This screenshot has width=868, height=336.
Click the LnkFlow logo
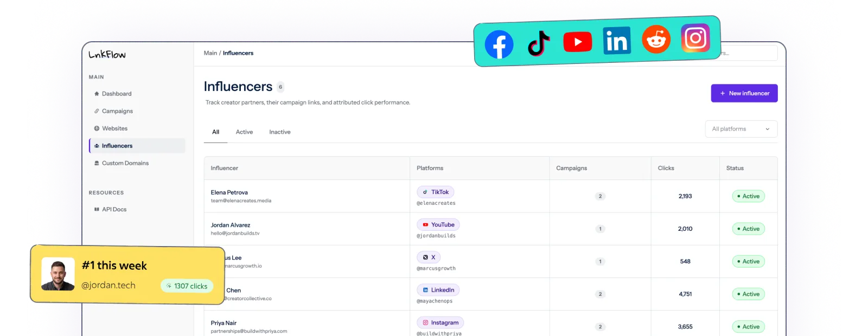(107, 54)
